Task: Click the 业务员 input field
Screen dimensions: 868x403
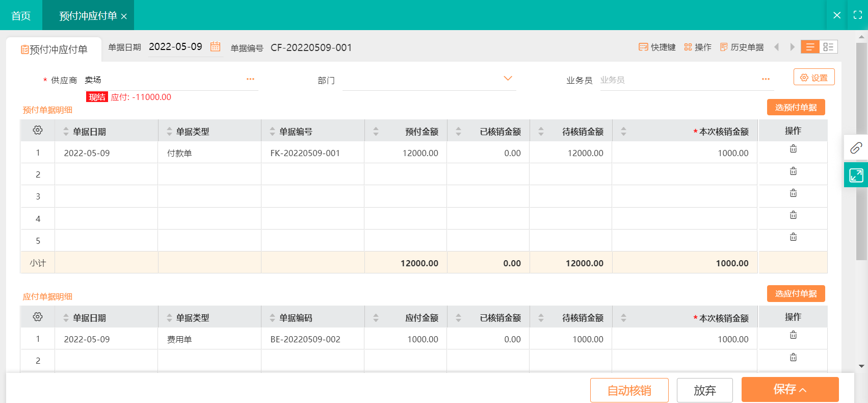Action: pos(678,80)
